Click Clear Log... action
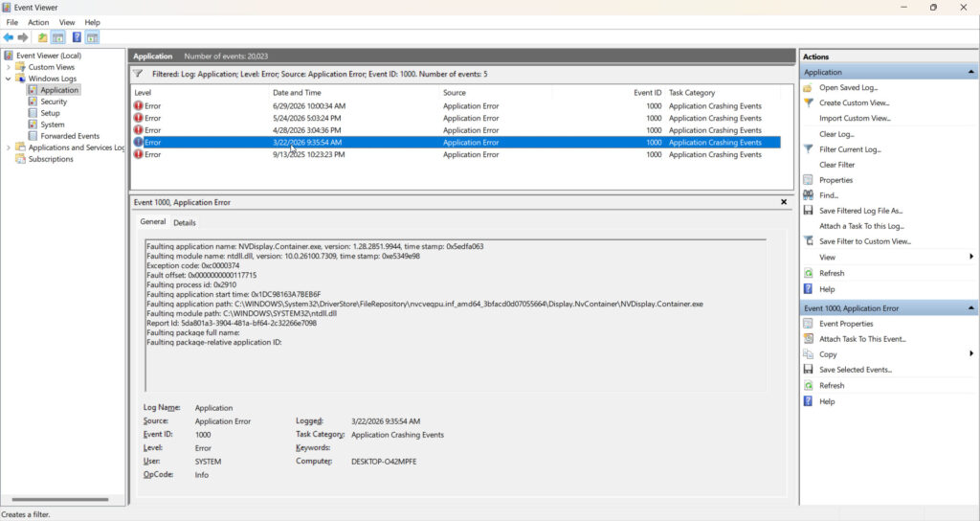The width and height of the screenshot is (980, 521). coord(836,134)
